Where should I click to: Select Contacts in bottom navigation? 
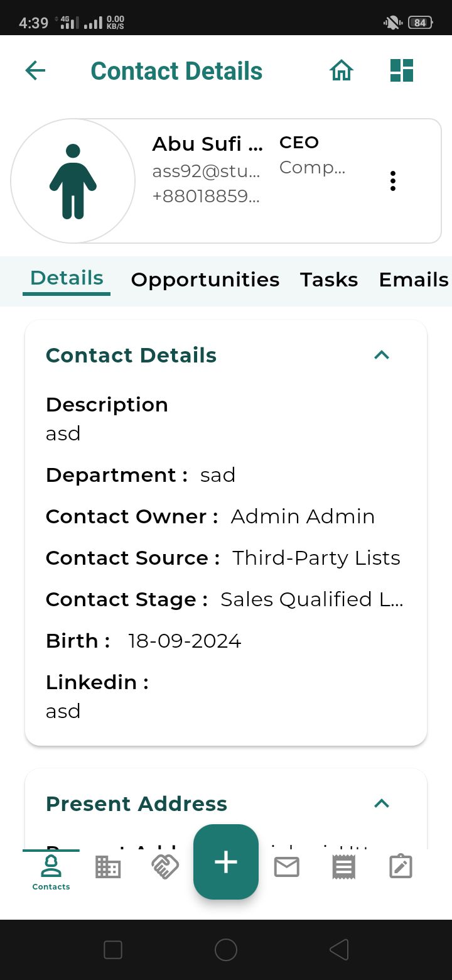tap(51, 872)
